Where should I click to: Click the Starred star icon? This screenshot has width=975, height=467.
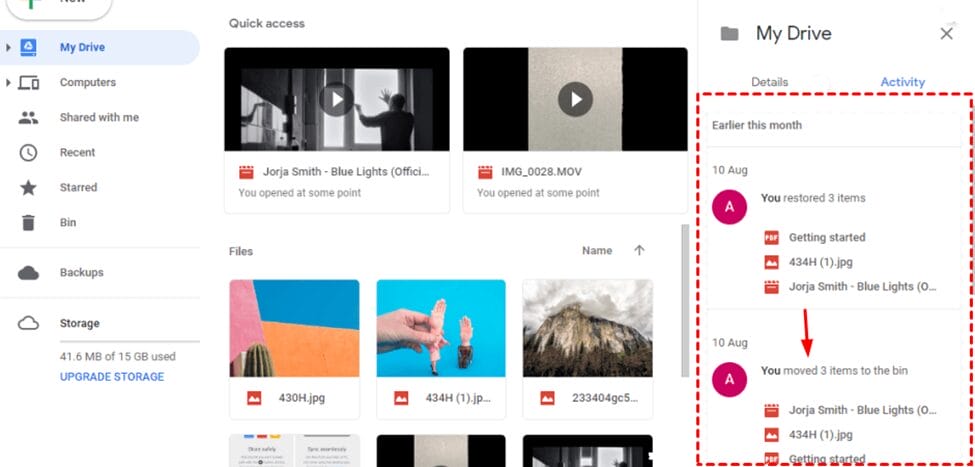tap(28, 187)
